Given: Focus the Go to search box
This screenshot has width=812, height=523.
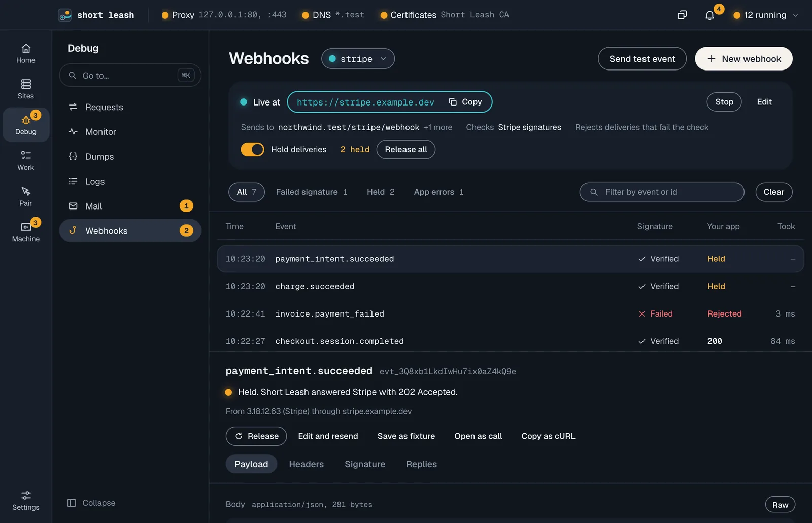Looking at the screenshot, I should [x=130, y=76].
